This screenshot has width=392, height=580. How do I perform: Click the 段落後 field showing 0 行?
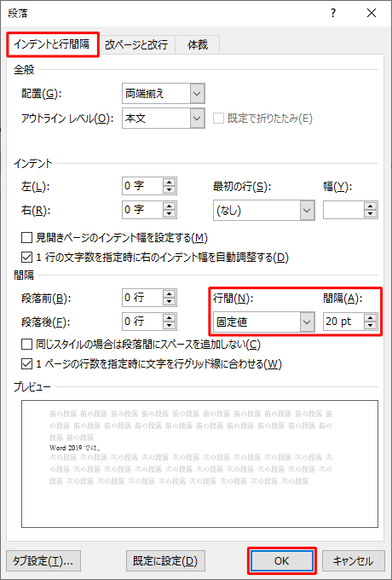(142, 322)
